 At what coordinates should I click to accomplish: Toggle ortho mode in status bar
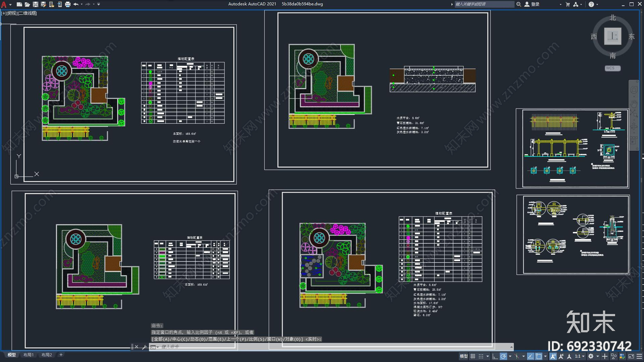(495, 356)
